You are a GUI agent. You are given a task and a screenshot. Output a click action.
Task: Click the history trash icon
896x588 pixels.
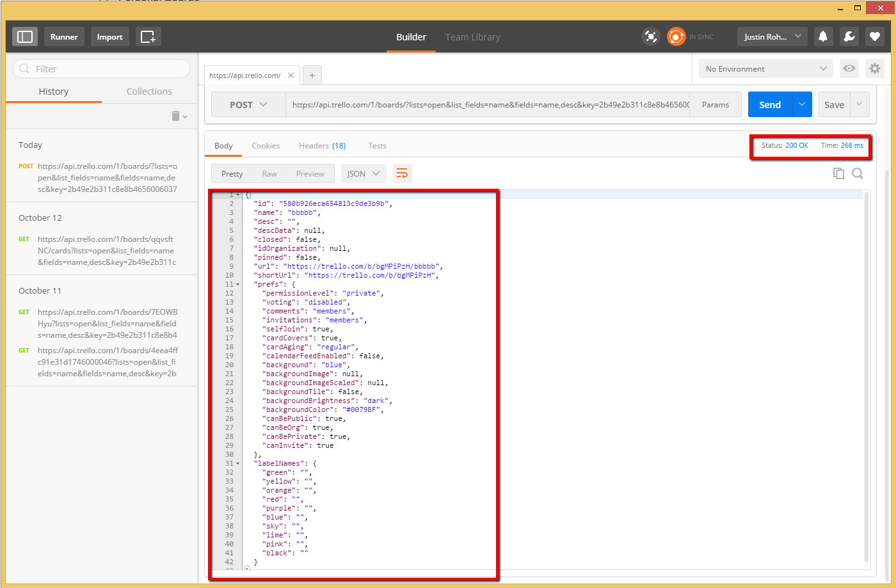pyautogui.click(x=179, y=116)
